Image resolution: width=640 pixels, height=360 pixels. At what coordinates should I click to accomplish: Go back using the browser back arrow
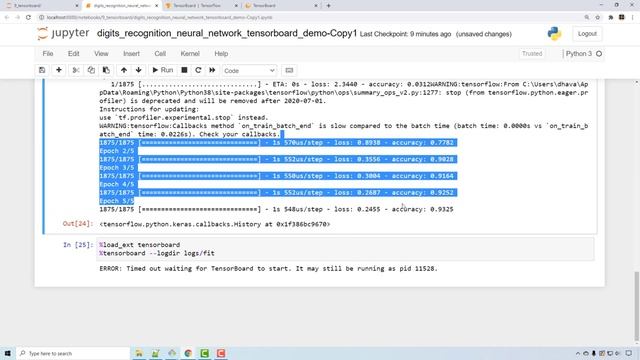7,17
